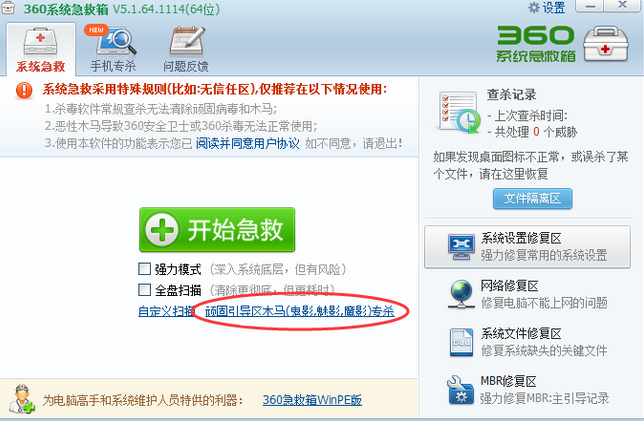Open the MBR修复区 wrench icon
The height and width of the screenshot is (421, 644).
tap(461, 390)
